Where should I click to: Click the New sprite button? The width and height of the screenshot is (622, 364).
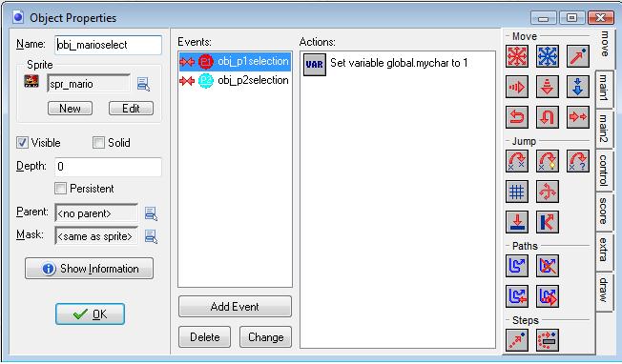click(x=70, y=108)
